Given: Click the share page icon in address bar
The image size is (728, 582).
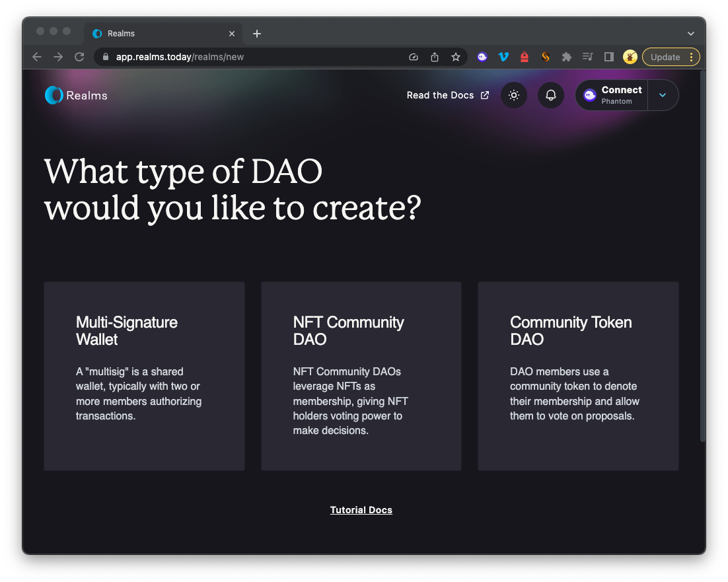Looking at the screenshot, I should [435, 57].
